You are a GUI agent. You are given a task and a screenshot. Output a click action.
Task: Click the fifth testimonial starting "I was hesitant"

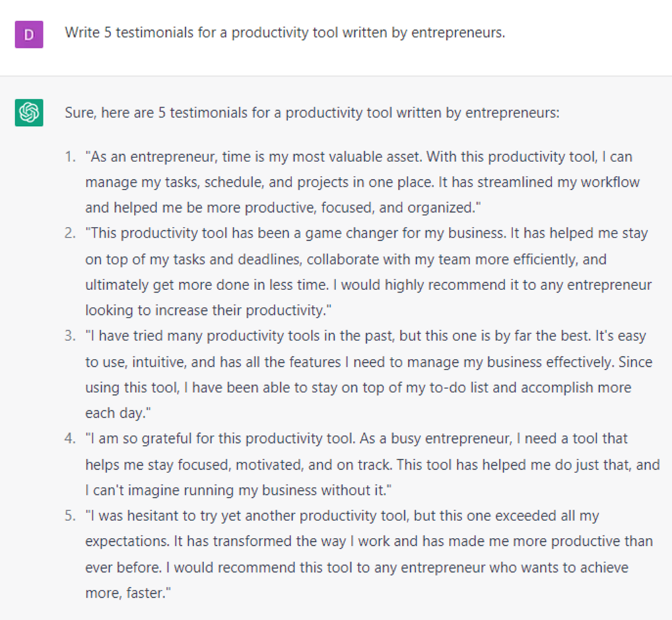368,554
